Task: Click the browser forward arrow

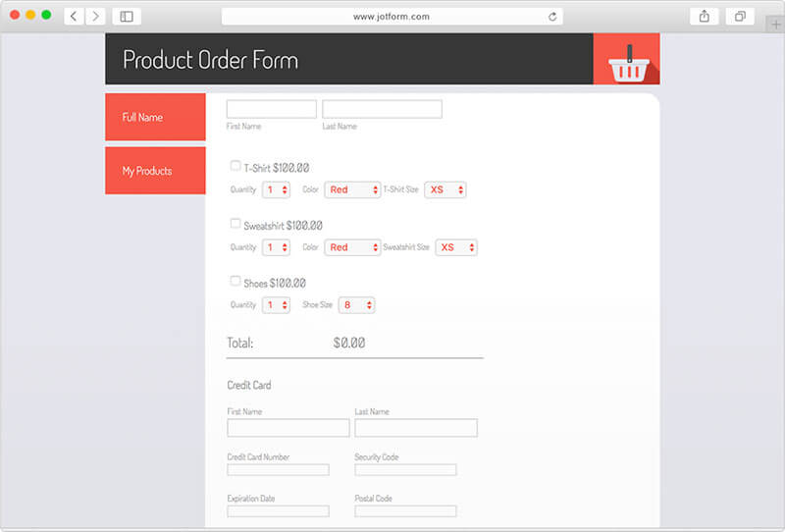Action: pos(95,17)
